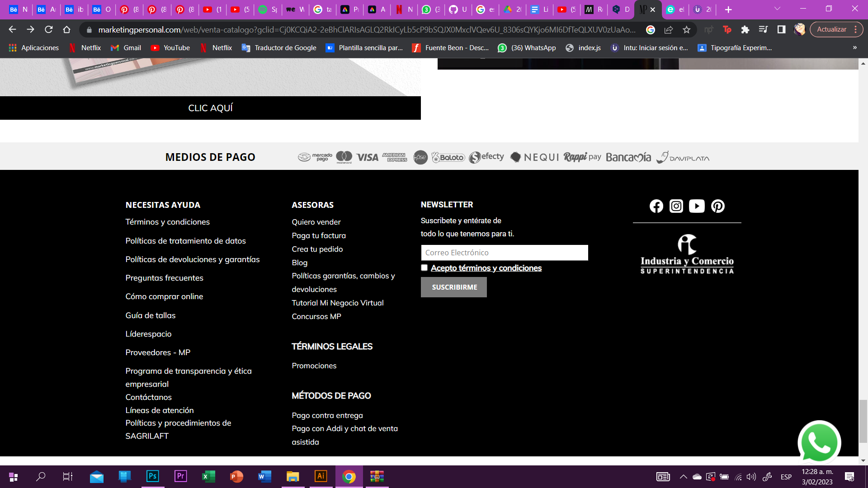Click the Correo Electrónico input field
The image size is (868, 488).
[x=504, y=253]
